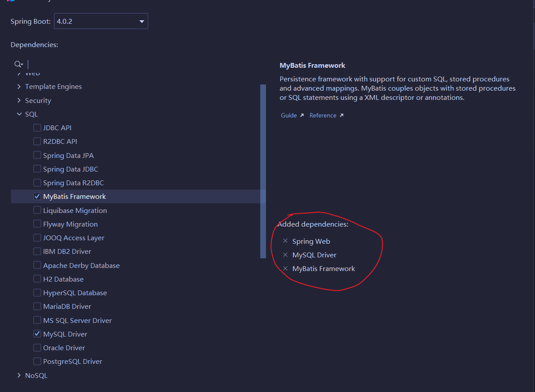Enable the R2DBC API checkbox
Screen dimensions: 535x392
(37, 141)
